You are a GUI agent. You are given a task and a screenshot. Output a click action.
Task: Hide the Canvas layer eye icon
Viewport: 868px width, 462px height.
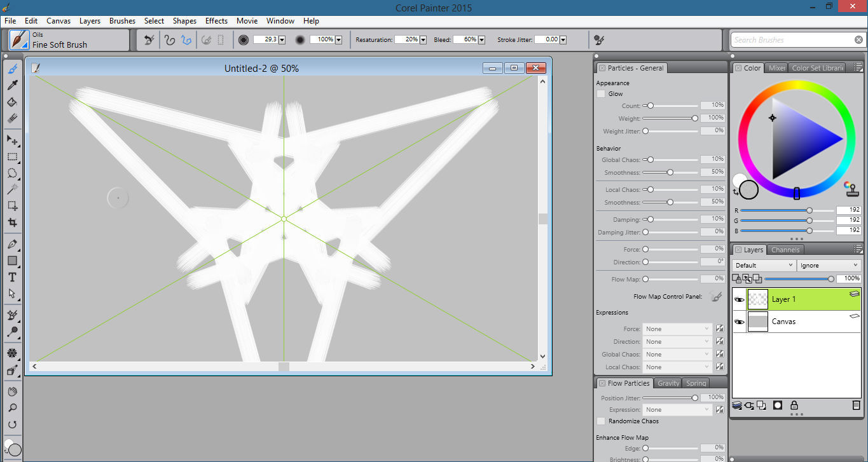point(739,322)
